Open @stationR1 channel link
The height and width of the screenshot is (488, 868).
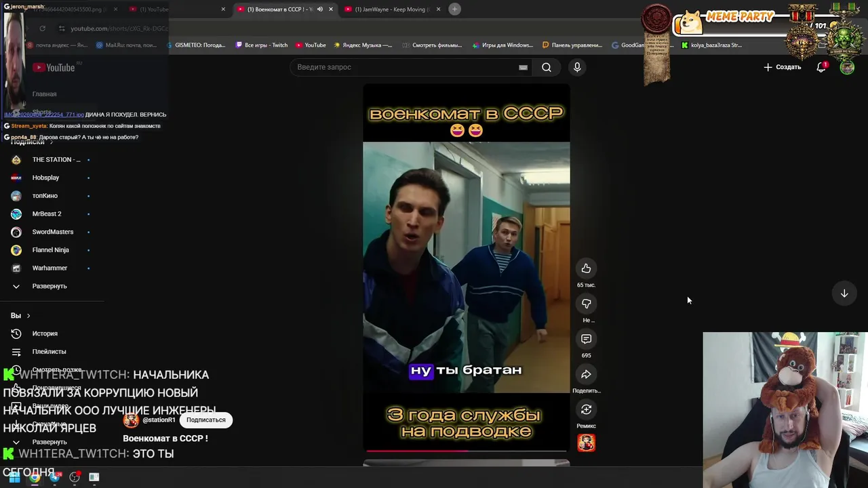tap(159, 420)
